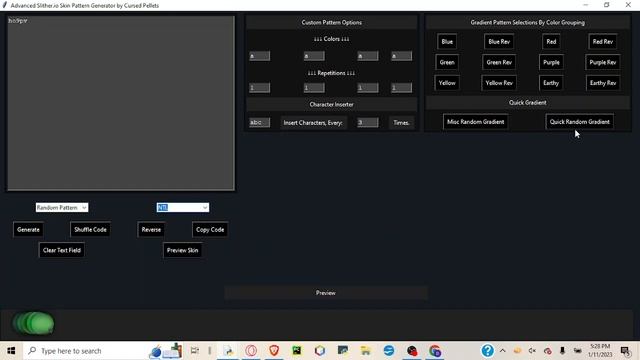
Task: Open the blue round taskbar app icon
Action: [x=389, y=351]
